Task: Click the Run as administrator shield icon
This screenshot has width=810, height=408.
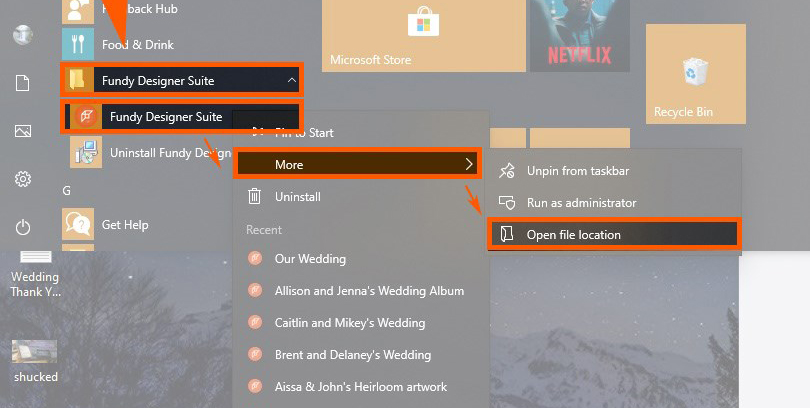Action: tap(507, 202)
